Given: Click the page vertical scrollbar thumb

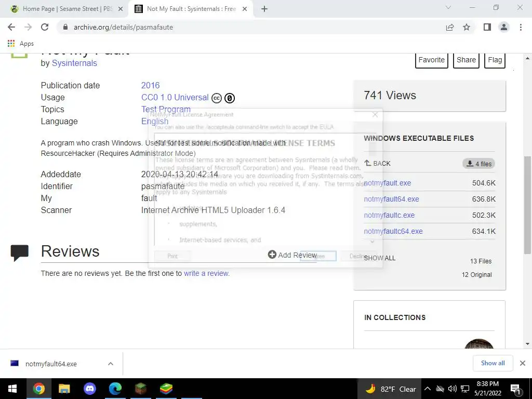Looking at the screenshot, I should [527, 205].
